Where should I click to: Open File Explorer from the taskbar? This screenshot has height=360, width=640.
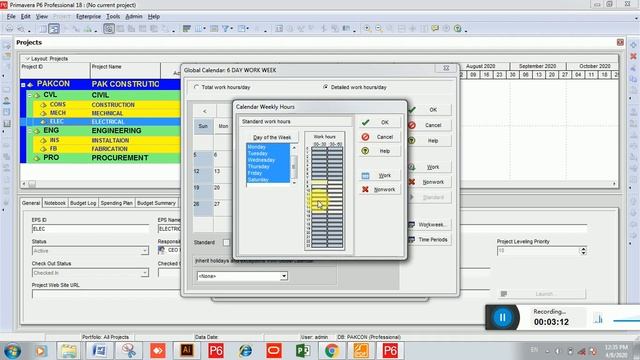click(x=69, y=350)
